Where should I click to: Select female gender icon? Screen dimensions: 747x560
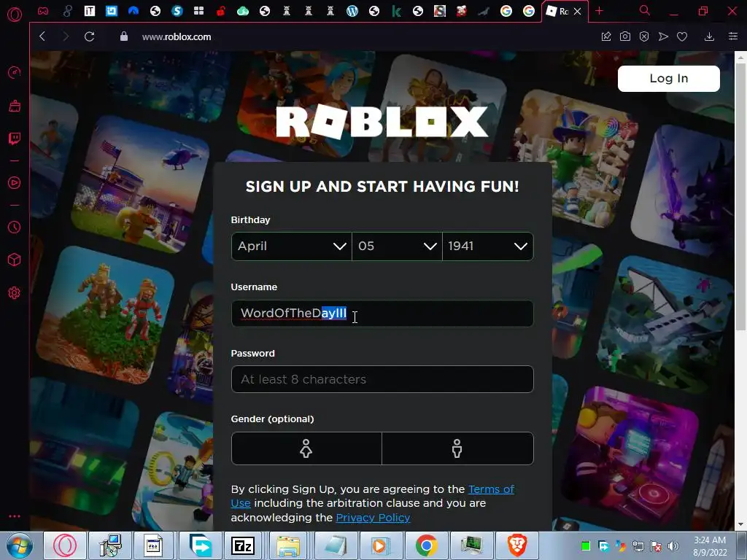(x=306, y=448)
